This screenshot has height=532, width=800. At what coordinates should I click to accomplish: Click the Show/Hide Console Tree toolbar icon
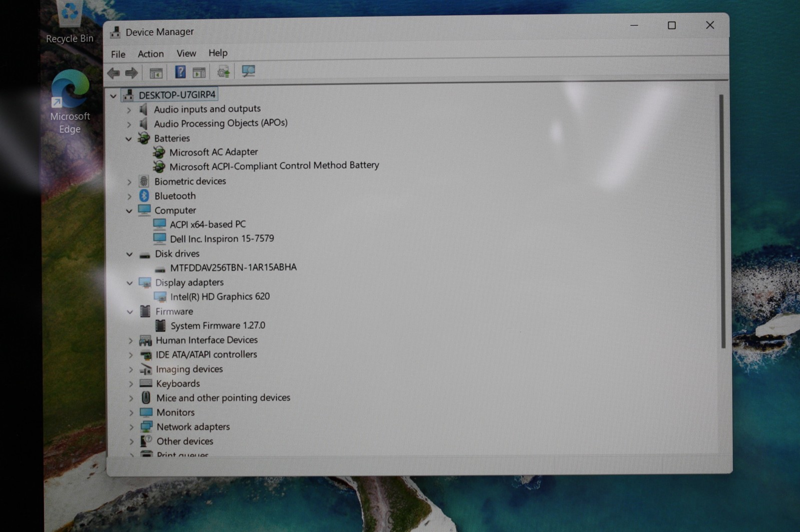tap(156, 73)
